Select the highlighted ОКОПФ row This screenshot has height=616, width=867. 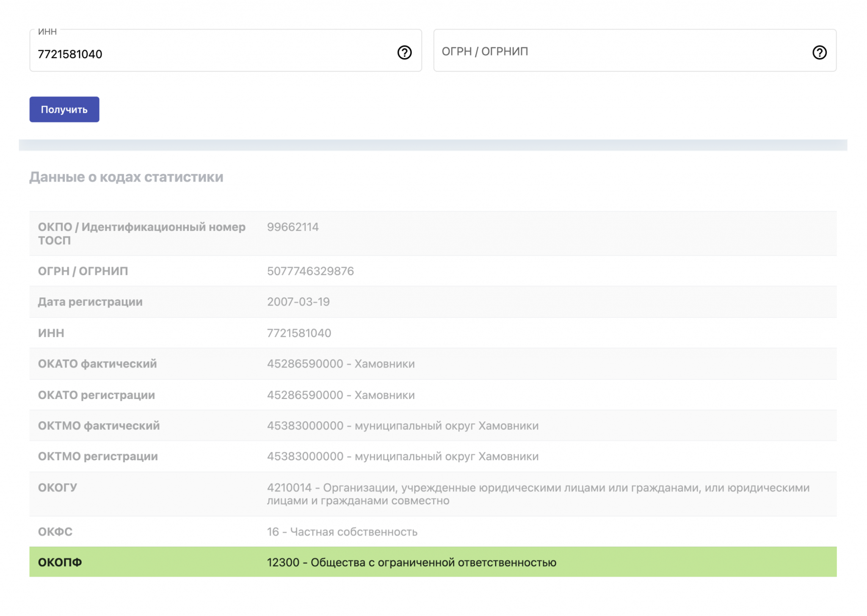[433, 562]
